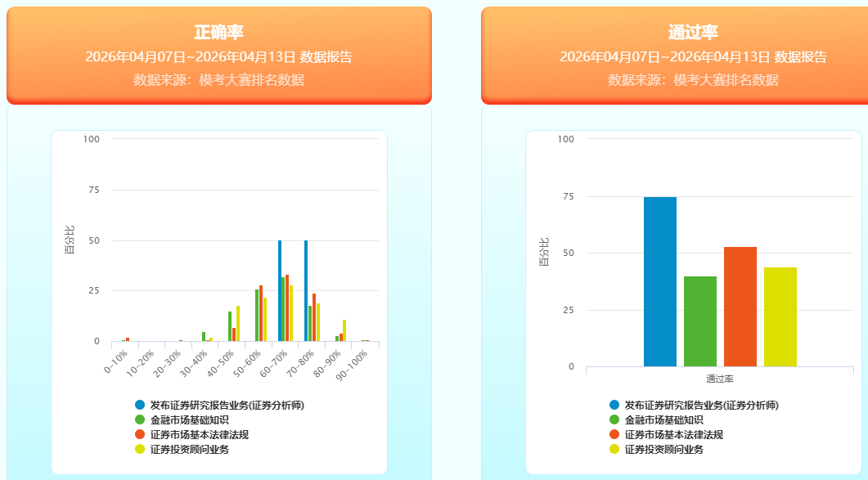Click orange legend dot in 正确率 chart
This screenshot has height=480, width=868.
coord(140,434)
